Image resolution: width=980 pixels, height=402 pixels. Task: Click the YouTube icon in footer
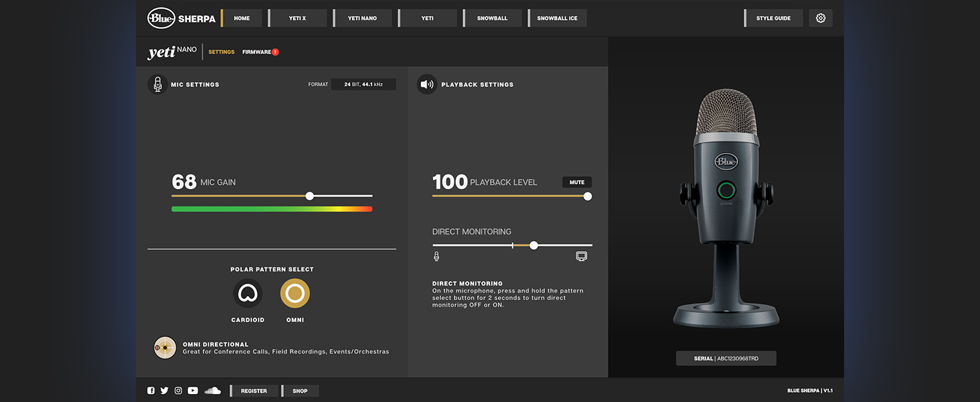(193, 391)
